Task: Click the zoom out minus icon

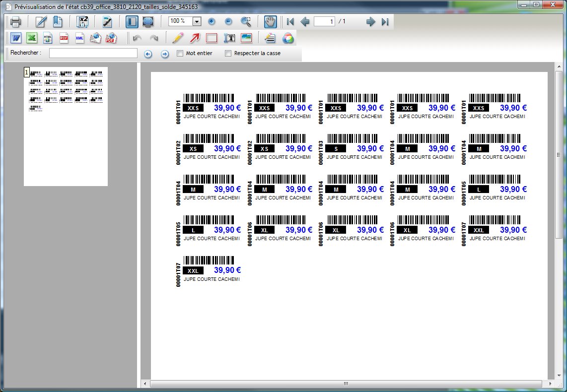Action: pyautogui.click(x=228, y=22)
